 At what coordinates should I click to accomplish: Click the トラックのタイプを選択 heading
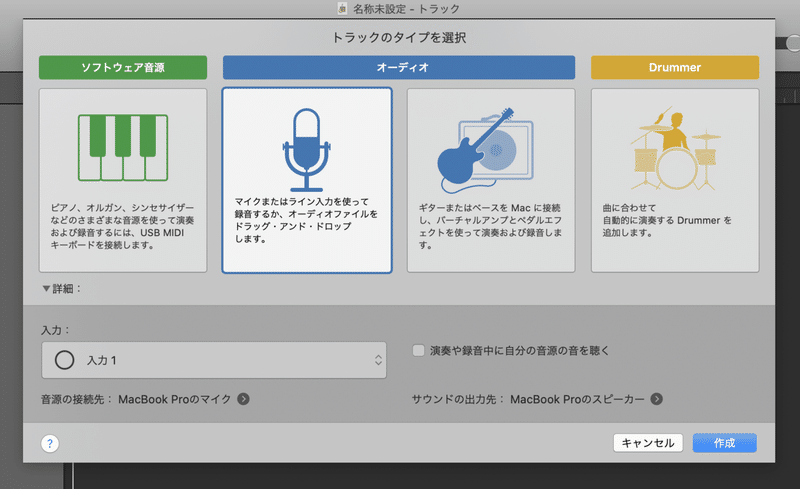click(399, 38)
